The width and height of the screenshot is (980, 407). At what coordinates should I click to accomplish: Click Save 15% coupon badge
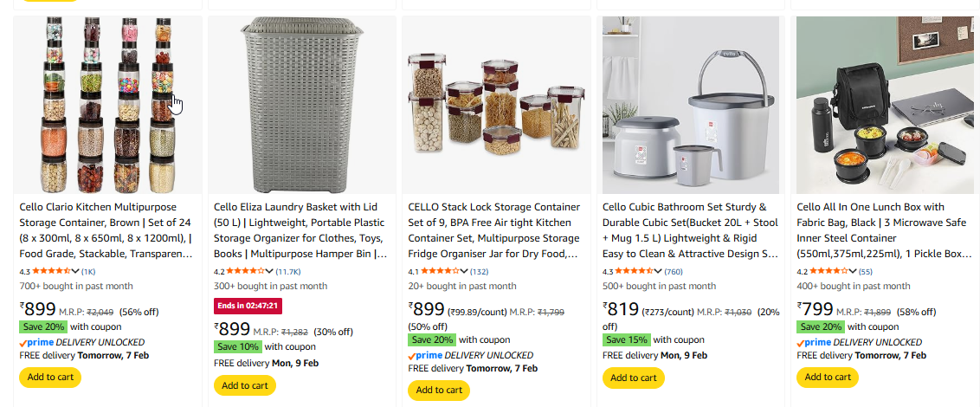[626, 339]
